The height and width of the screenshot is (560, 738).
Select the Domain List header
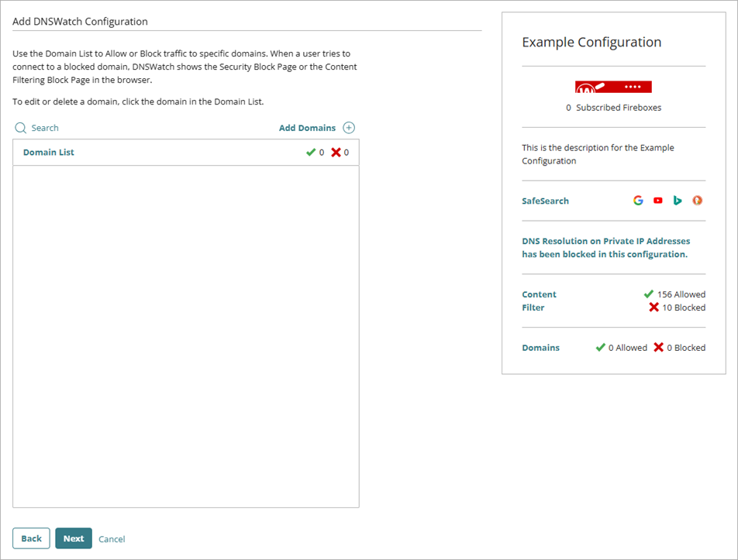click(x=49, y=152)
